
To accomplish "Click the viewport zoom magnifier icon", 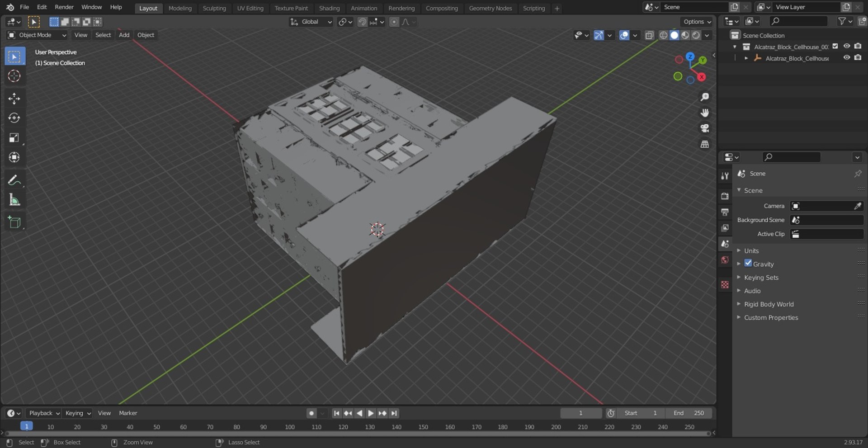I will (704, 97).
